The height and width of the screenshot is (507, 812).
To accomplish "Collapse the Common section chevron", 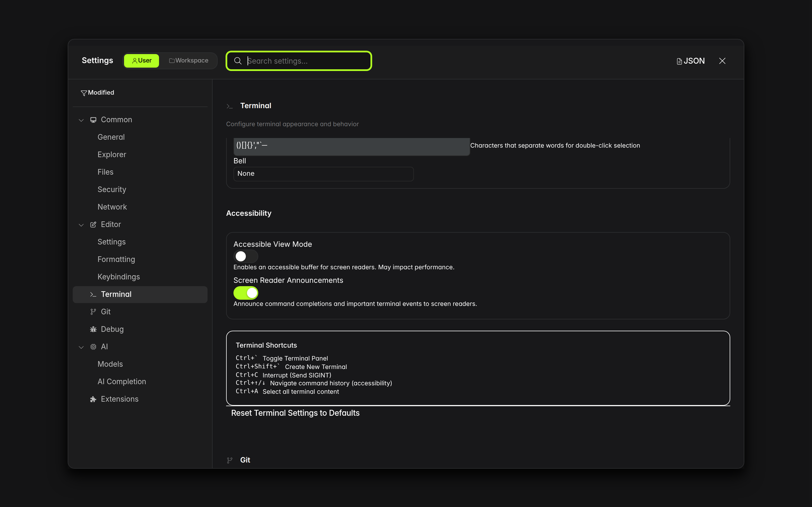I will [x=81, y=120].
